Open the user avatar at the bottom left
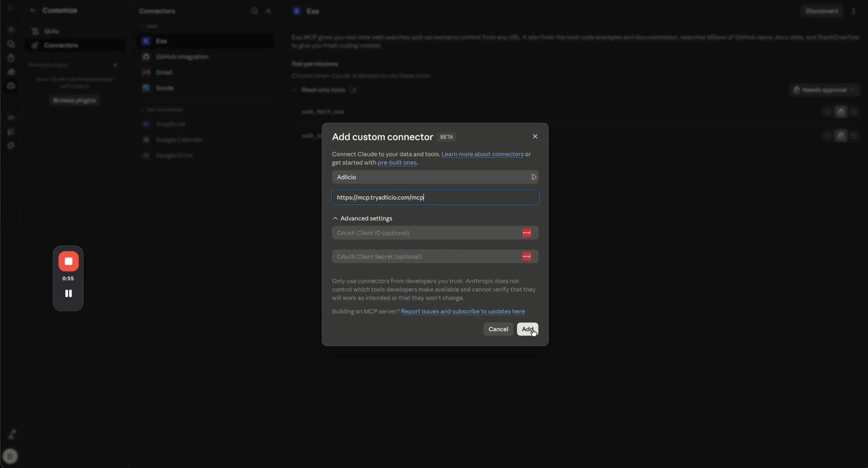Image resolution: width=868 pixels, height=468 pixels. pyautogui.click(x=11, y=456)
